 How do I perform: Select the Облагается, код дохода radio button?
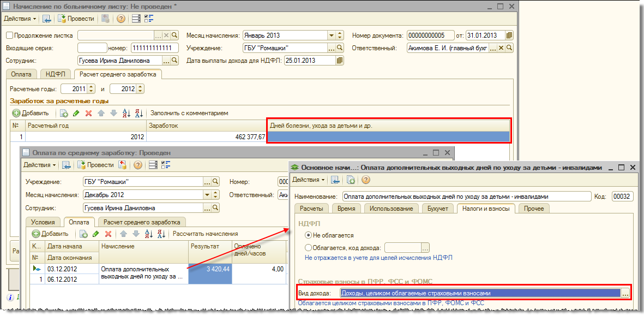click(308, 247)
